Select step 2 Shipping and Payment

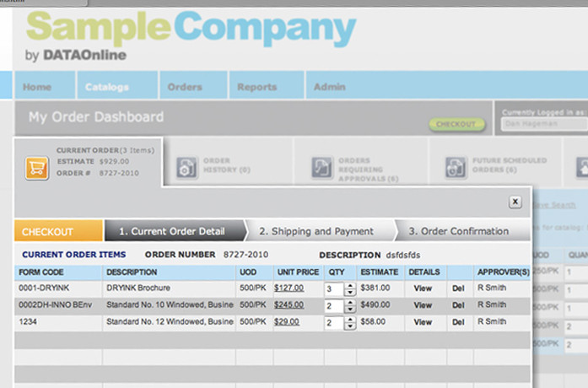(x=316, y=231)
